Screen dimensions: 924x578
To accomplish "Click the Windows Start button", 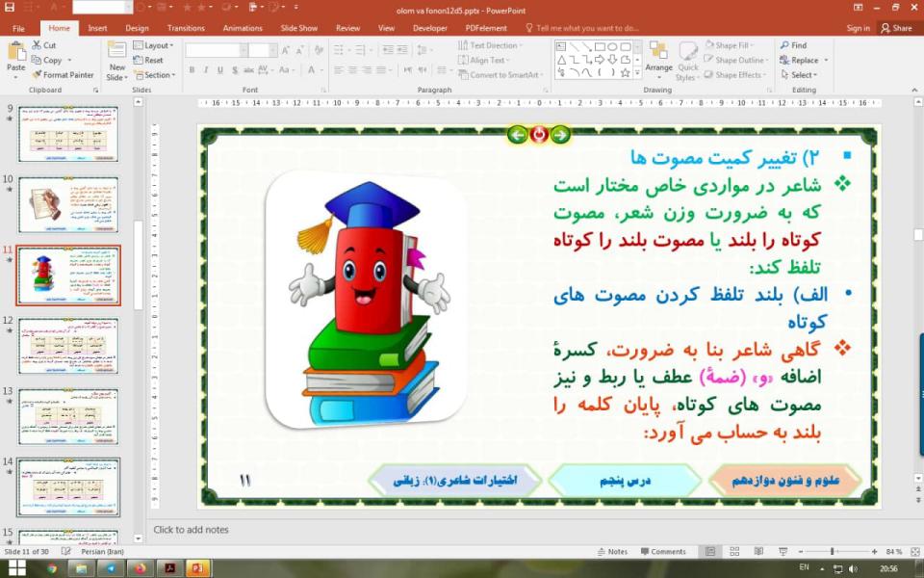I will pos(17,568).
